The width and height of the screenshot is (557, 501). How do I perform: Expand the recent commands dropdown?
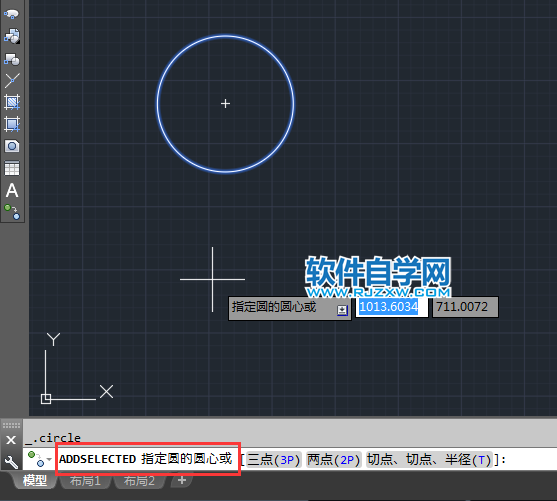point(39,459)
